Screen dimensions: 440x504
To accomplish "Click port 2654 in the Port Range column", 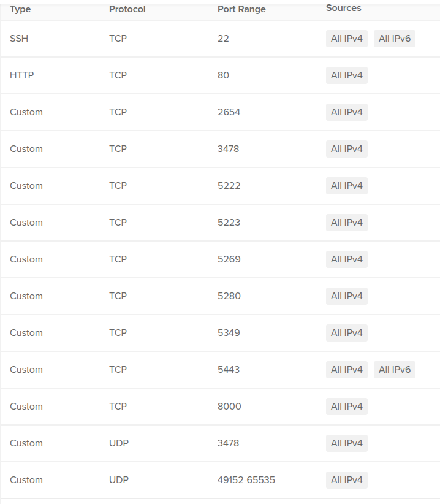I will pyautogui.click(x=229, y=112).
